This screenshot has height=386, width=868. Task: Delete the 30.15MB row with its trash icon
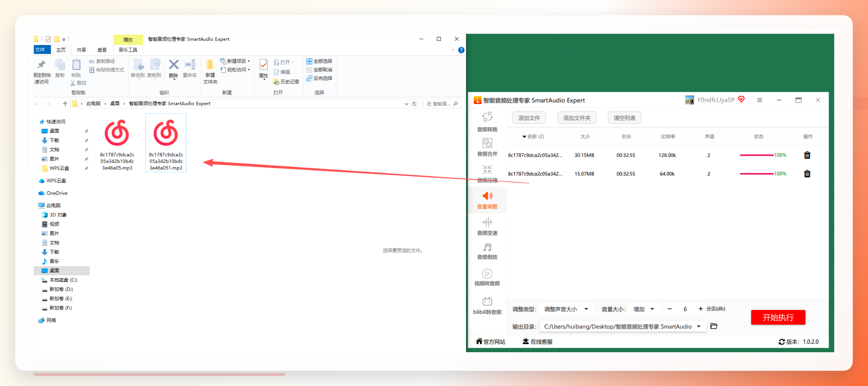pos(807,155)
